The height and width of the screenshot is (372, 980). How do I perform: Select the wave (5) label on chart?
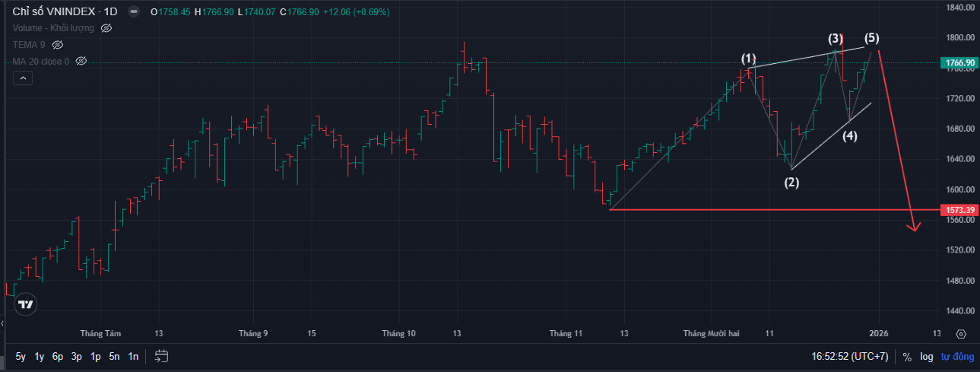pos(871,38)
